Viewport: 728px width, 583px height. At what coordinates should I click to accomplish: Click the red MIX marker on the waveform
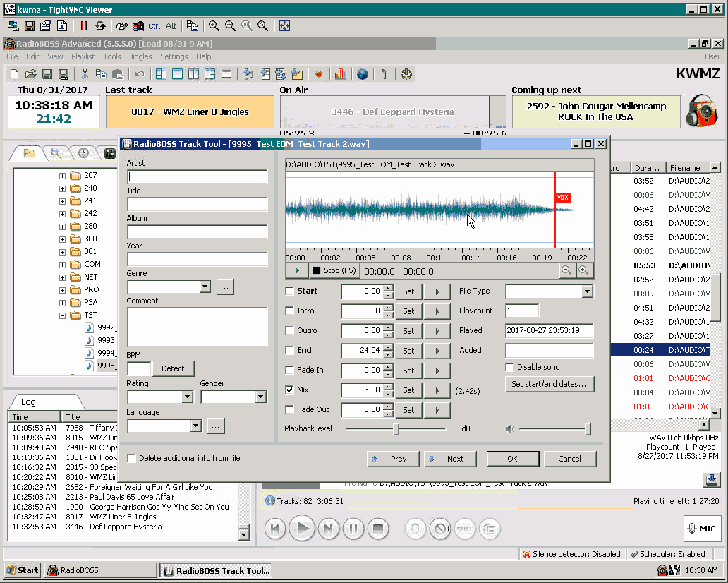pos(562,198)
